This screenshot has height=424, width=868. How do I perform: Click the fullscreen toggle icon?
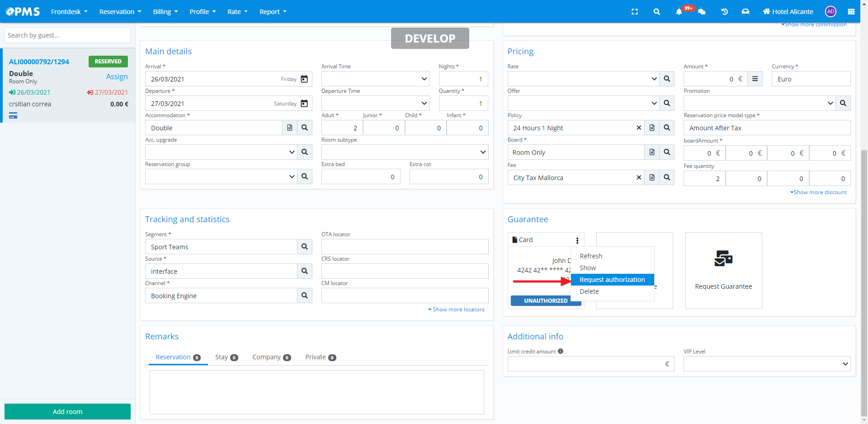tap(635, 12)
